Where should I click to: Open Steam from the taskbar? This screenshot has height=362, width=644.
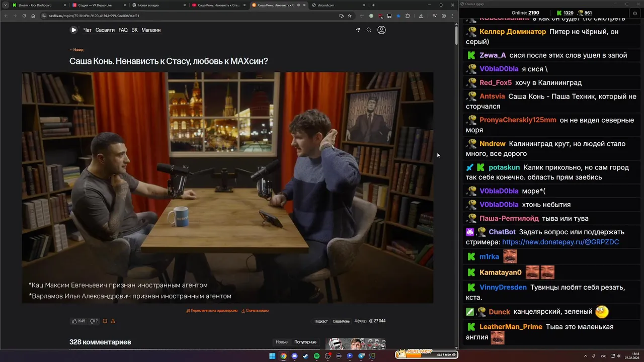(305, 356)
